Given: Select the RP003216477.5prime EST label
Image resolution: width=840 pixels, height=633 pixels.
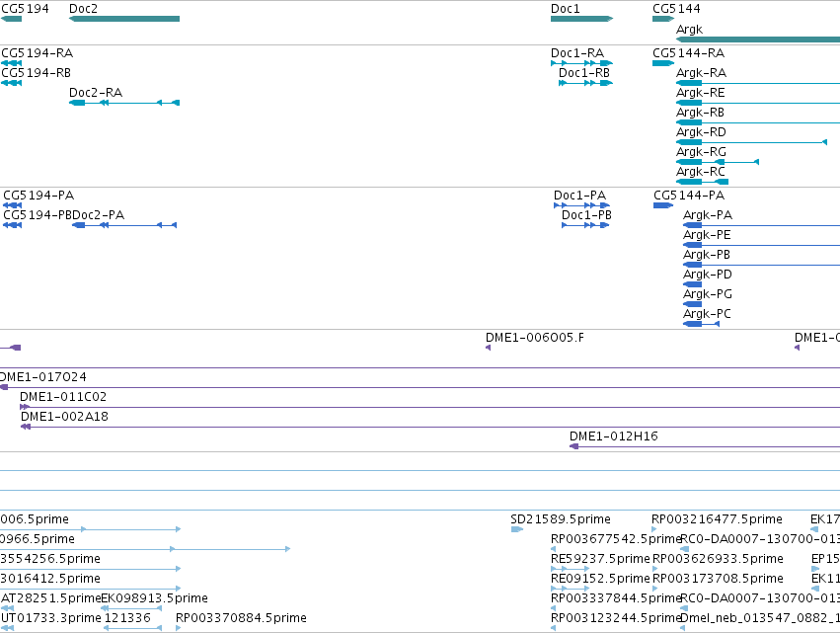Looking at the screenshot, I should click(717, 519).
